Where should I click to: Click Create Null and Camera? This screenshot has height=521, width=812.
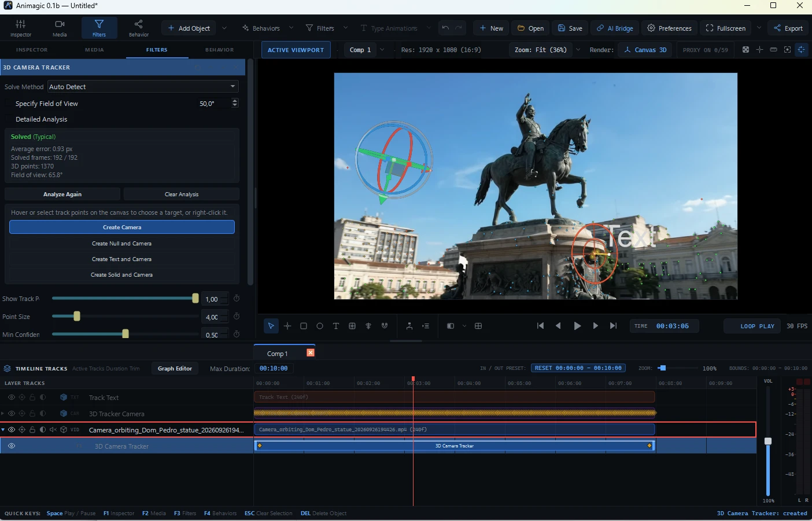coord(122,243)
